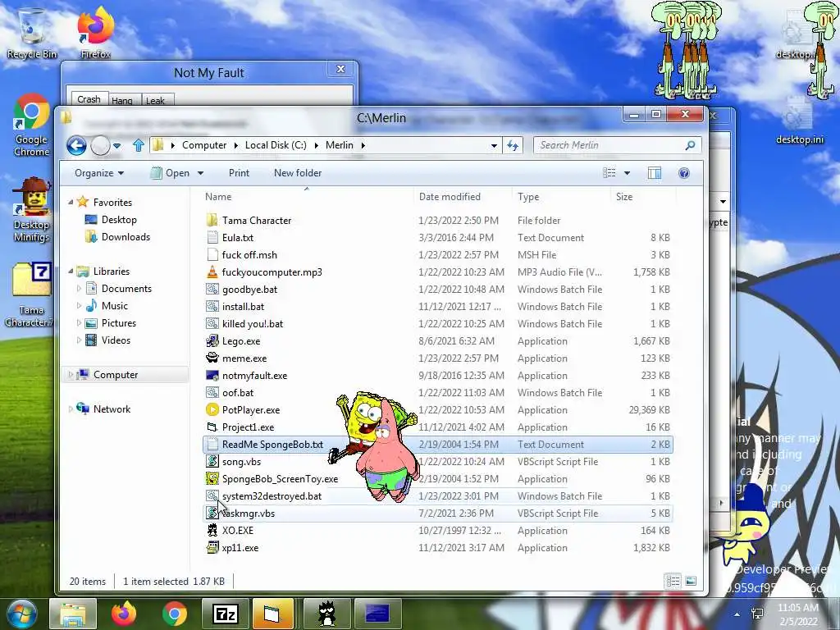
Task: Select the fuckyoucomputer.mp3 VLC cone icon
Action: pos(212,272)
